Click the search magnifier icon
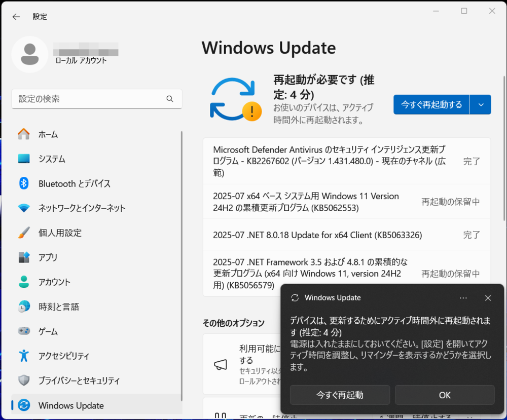The height and width of the screenshot is (420, 507). pyautogui.click(x=170, y=99)
